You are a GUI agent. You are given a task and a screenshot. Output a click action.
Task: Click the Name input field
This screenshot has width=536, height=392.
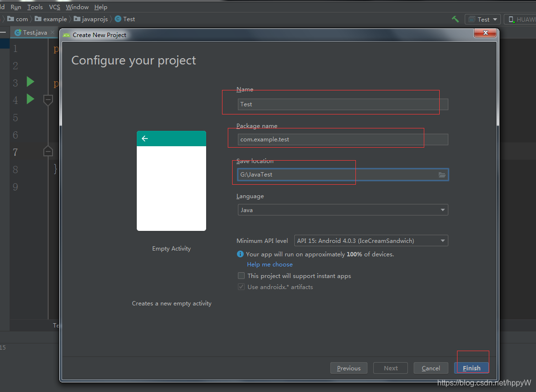pos(343,104)
